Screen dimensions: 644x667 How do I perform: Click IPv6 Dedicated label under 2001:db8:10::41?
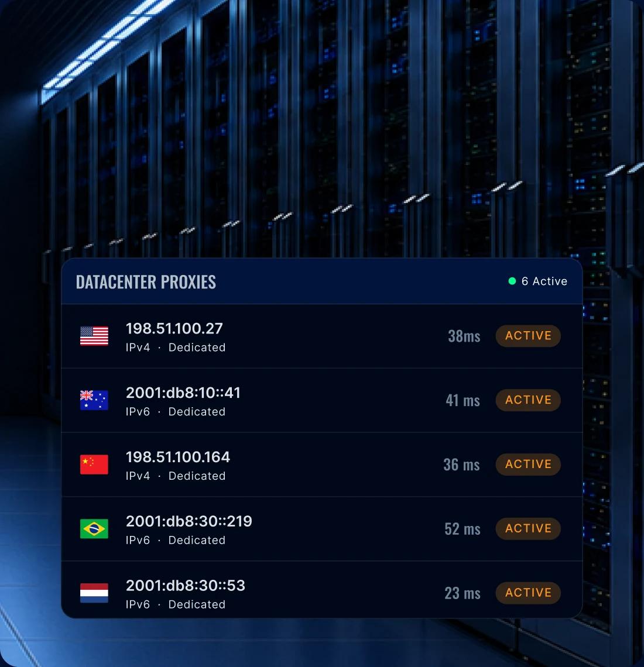(x=176, y=412)
